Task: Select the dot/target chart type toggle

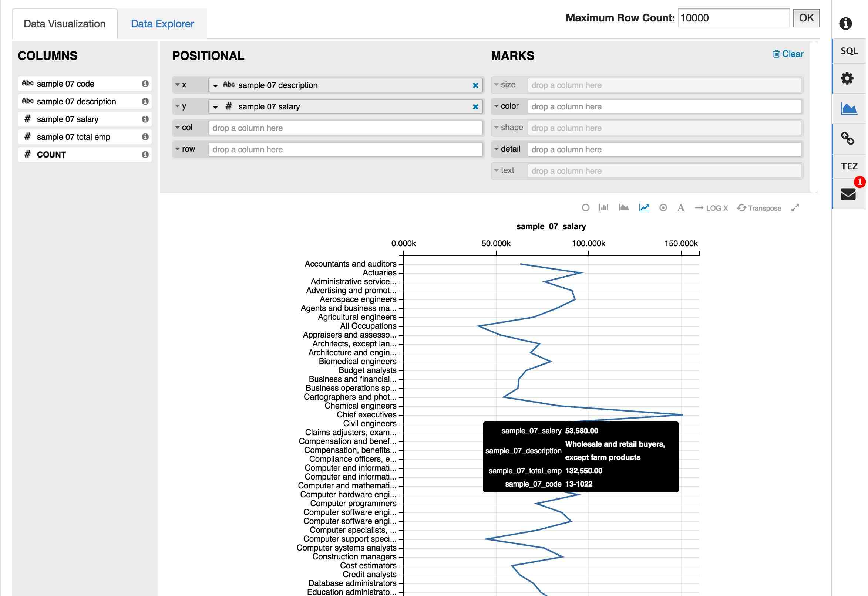Action: click(664, 208)
